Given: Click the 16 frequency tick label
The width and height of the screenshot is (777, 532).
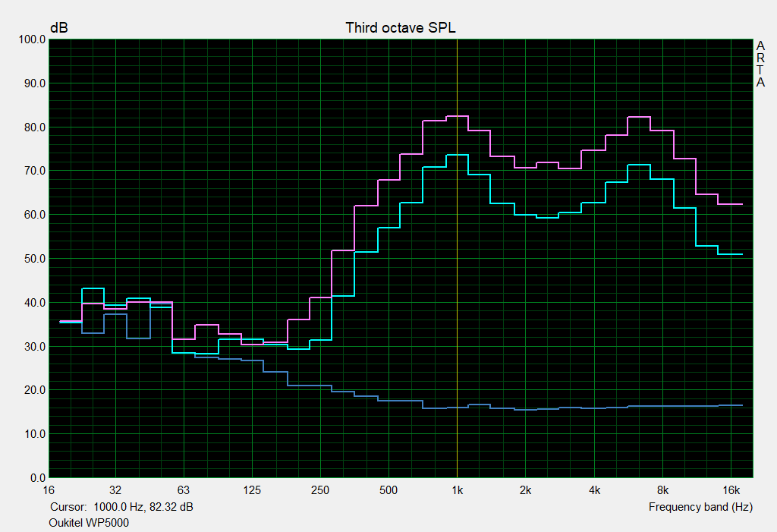Looking at the screenshot, I should [49, 490].
